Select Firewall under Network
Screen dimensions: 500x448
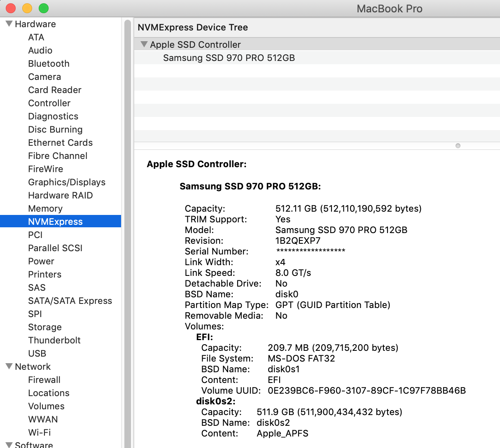(x=44, y=380)
